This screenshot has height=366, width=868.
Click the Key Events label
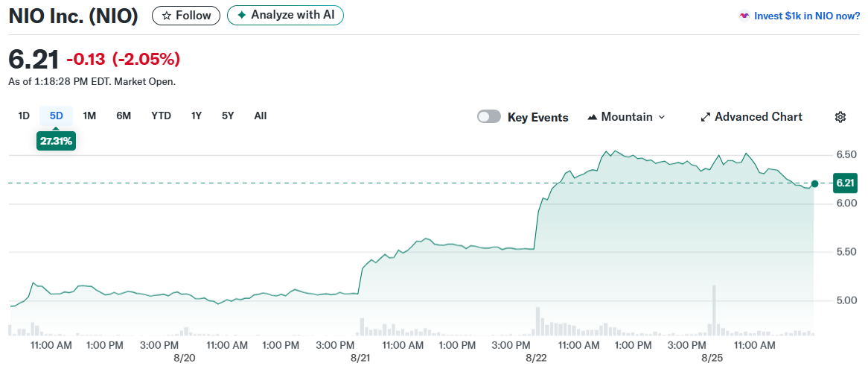pyautogui.click(x=538, y=117)
